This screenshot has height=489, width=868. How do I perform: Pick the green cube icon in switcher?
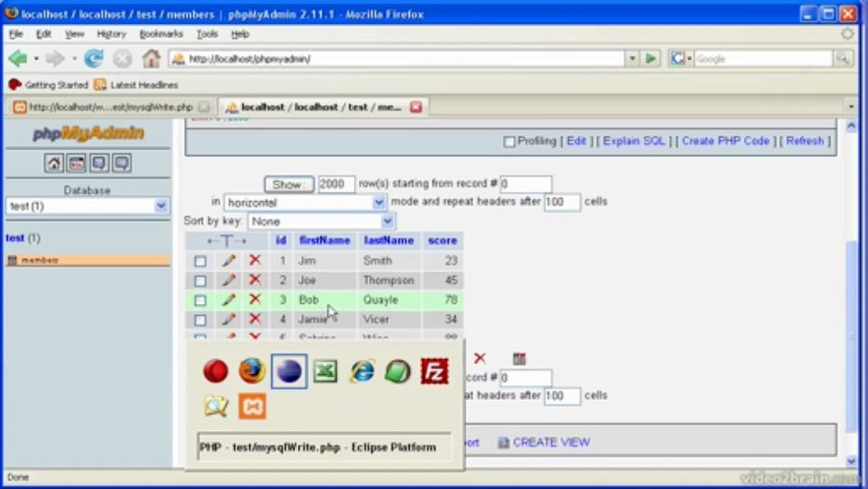(x=398, y=372)
